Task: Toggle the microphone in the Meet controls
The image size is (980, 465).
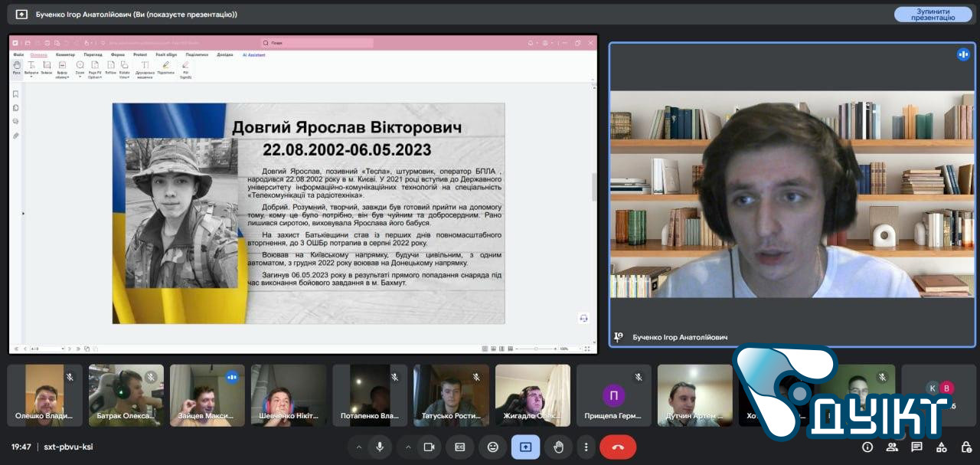Action: coord(378,447)
